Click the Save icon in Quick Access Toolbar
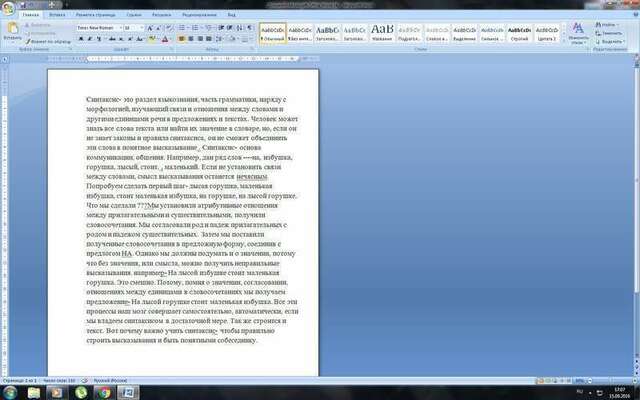640x400 pixels. click(23, 5)
